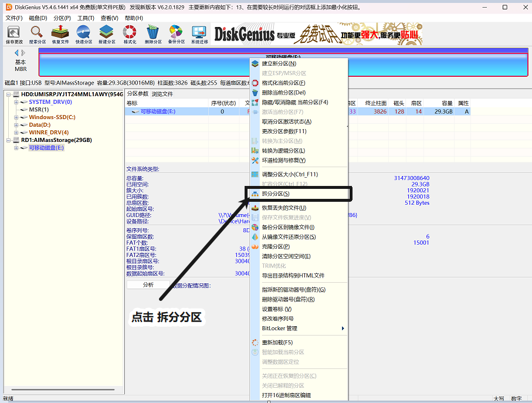Open the 文件(F) menu
Screen dimensions: 532x403
(x=14, y=18)
